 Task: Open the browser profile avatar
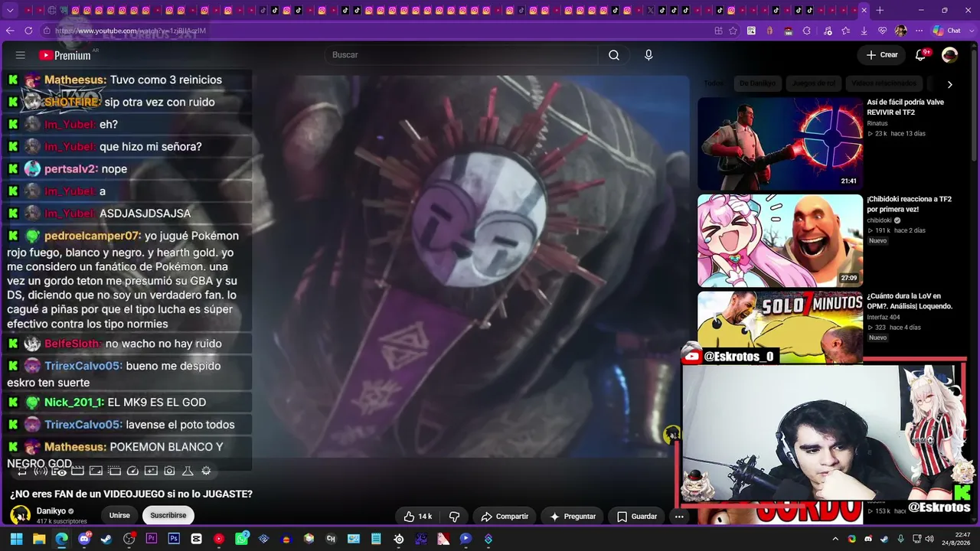click(900, 31)
